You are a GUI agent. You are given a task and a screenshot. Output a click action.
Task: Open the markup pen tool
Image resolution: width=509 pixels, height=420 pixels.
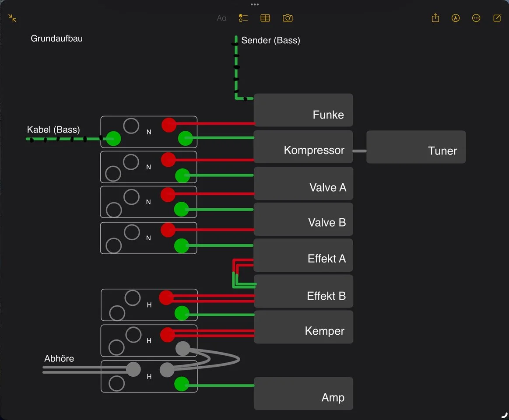(x=456, y=18)
